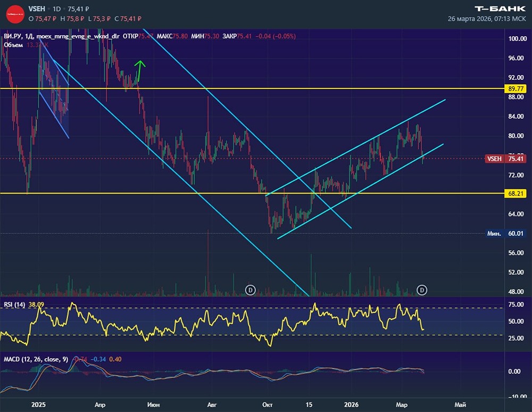This screenshot has height=412, width=532.
Task: Click the Авг label on time axis
Action: pos(212,405)
